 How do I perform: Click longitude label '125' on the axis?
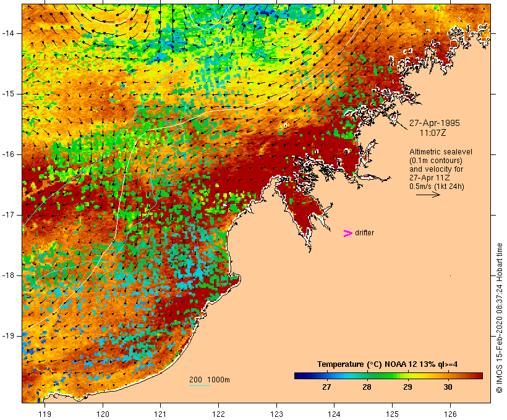[x=393, y=414]
